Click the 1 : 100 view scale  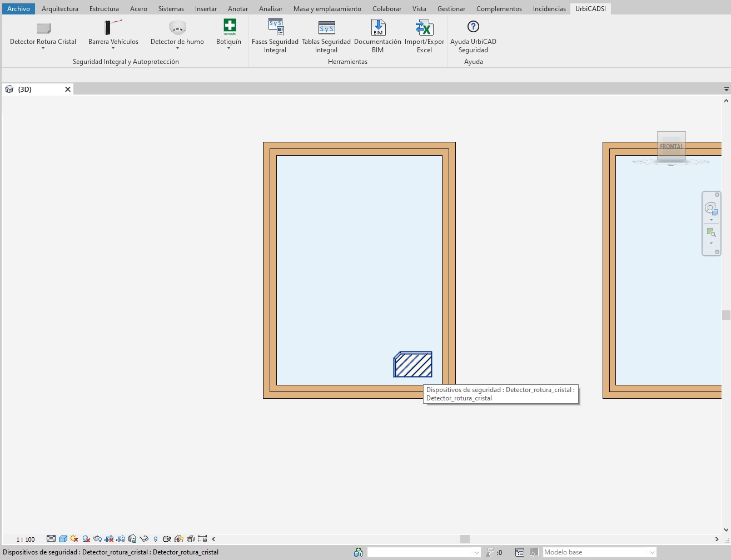click(x=26, y=539)
